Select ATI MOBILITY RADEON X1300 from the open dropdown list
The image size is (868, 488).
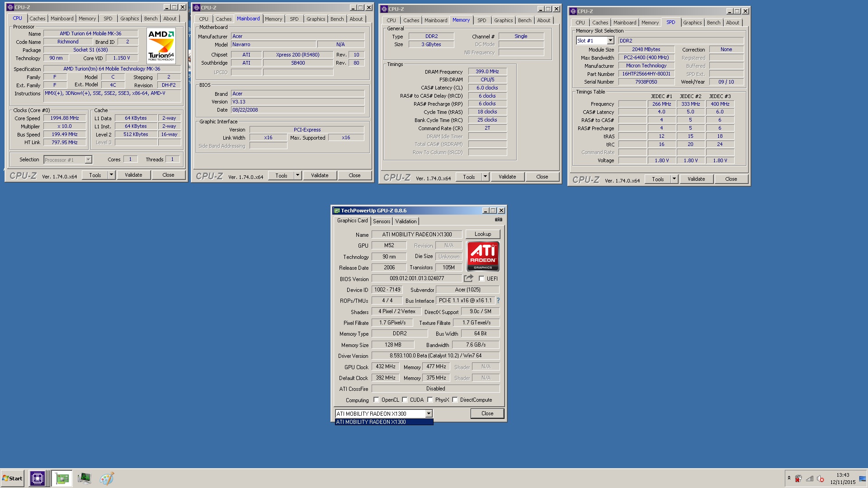pyautogui.click(x=384, y=422)
